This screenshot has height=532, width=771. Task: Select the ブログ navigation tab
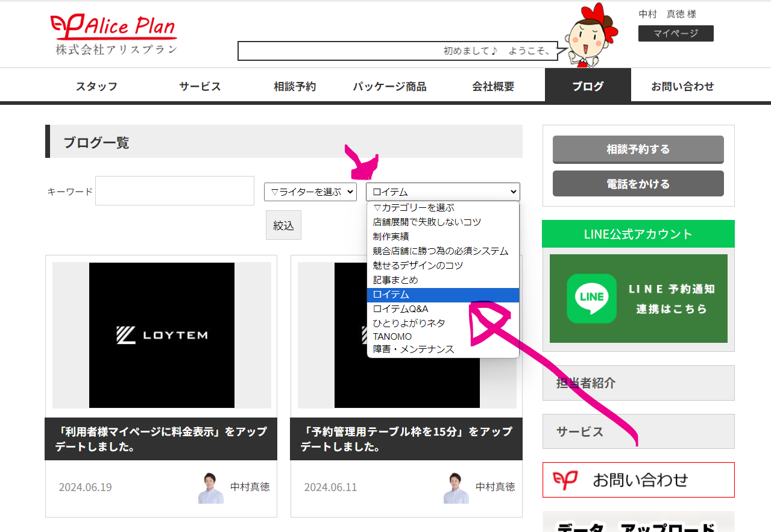588,85
